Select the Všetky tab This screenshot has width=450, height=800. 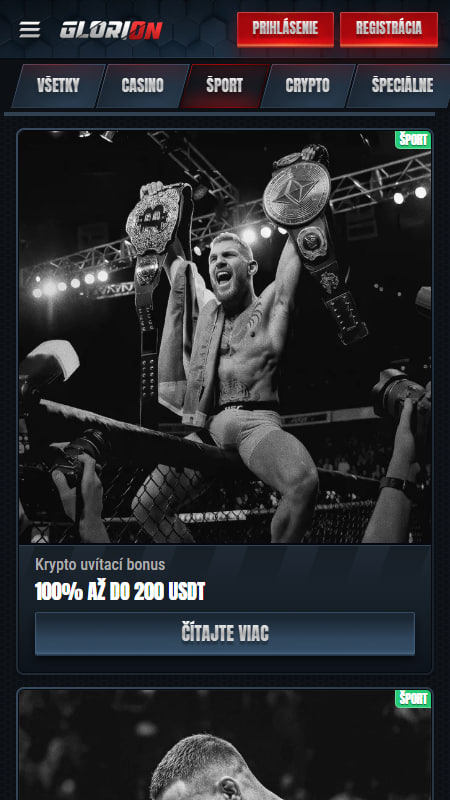[x=58, y=86]
